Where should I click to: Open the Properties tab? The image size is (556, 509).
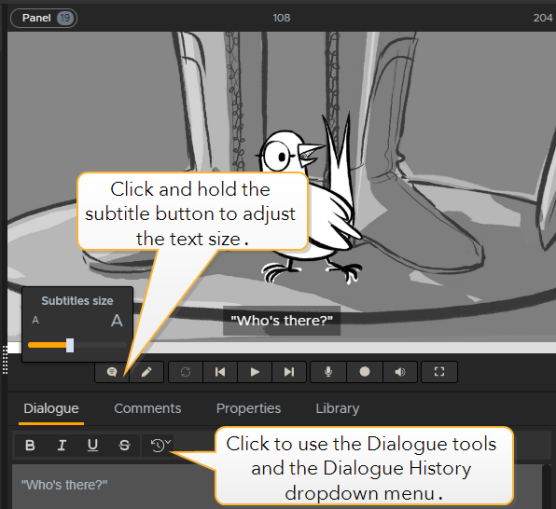pyautogui.click(x=248, y=408)
